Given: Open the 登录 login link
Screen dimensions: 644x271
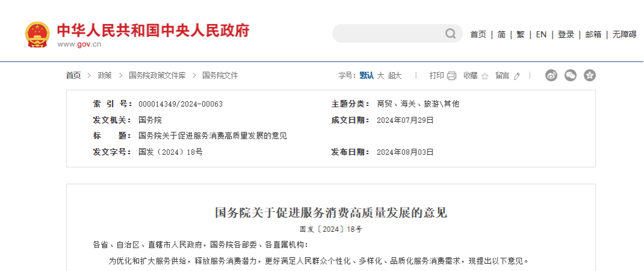Looking at the screenshot, I should pyautogui.click(x=566, y=35).
